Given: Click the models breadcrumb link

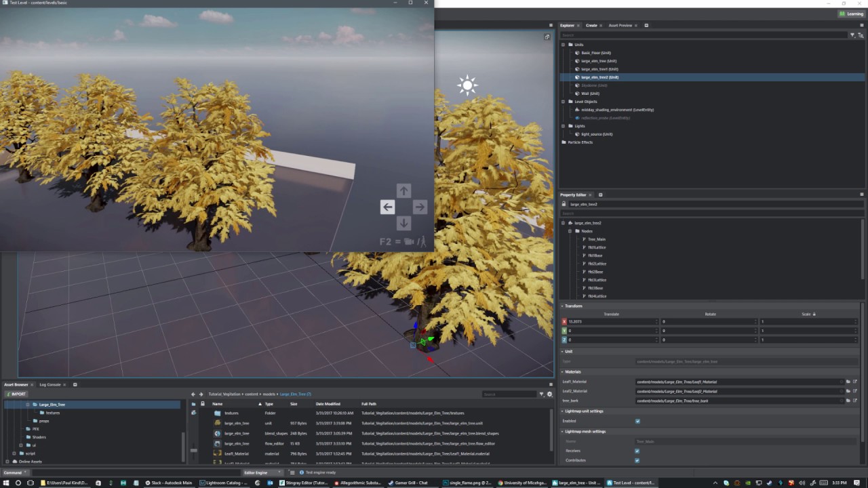Looking at the screenshot, I should [269, 394].
